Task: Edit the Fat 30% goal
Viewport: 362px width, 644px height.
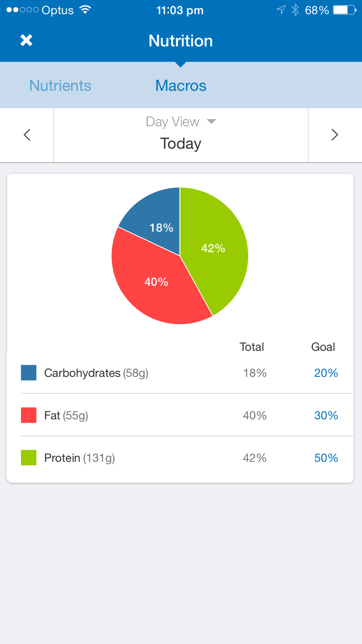Action: point(326,415)
